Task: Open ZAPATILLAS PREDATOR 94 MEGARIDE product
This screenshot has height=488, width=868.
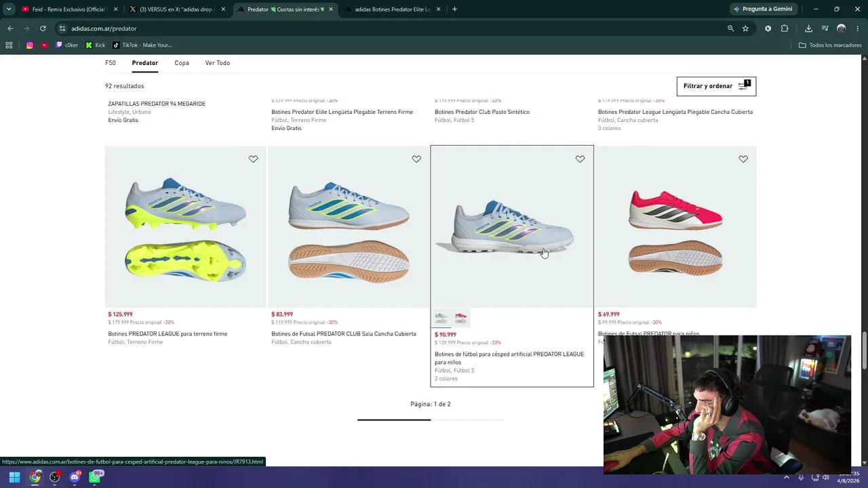Action: (x=157, y=104)
